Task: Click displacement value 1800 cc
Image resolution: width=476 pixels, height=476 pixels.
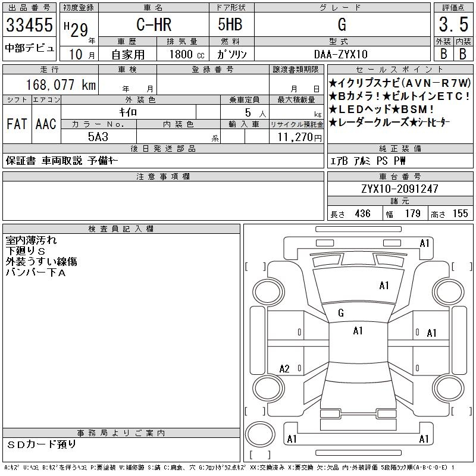Action: 187,54
